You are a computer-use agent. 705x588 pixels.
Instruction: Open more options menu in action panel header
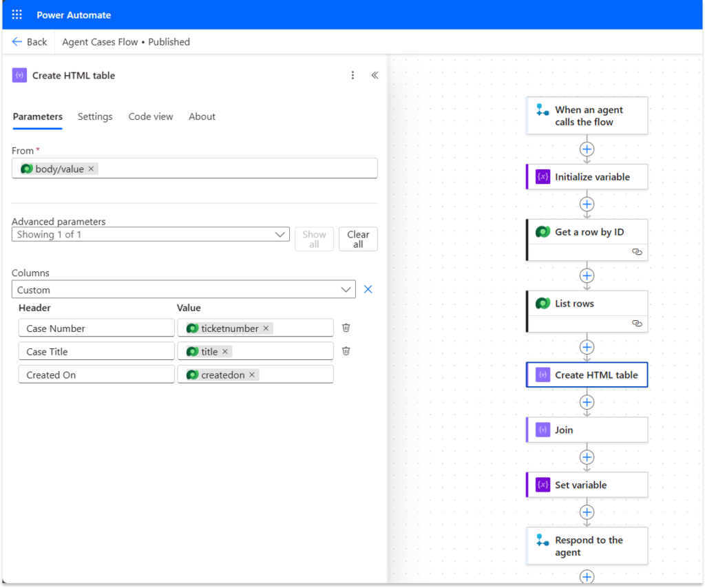click(352, 75)
